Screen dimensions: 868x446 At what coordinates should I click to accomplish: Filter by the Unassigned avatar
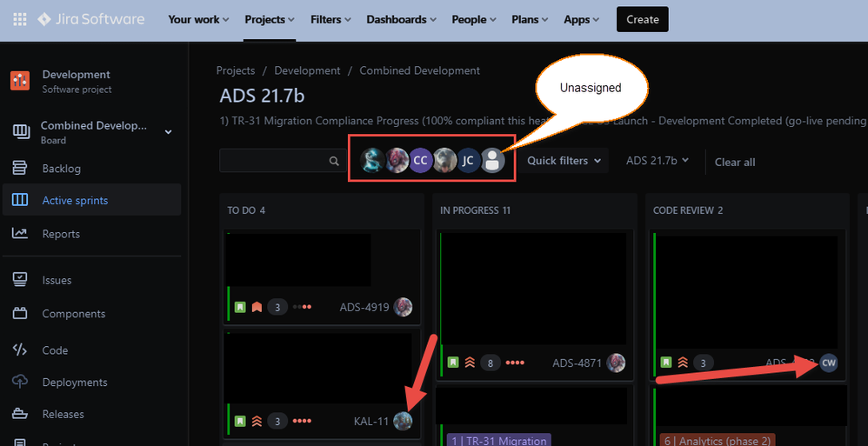tap(492, 161)
